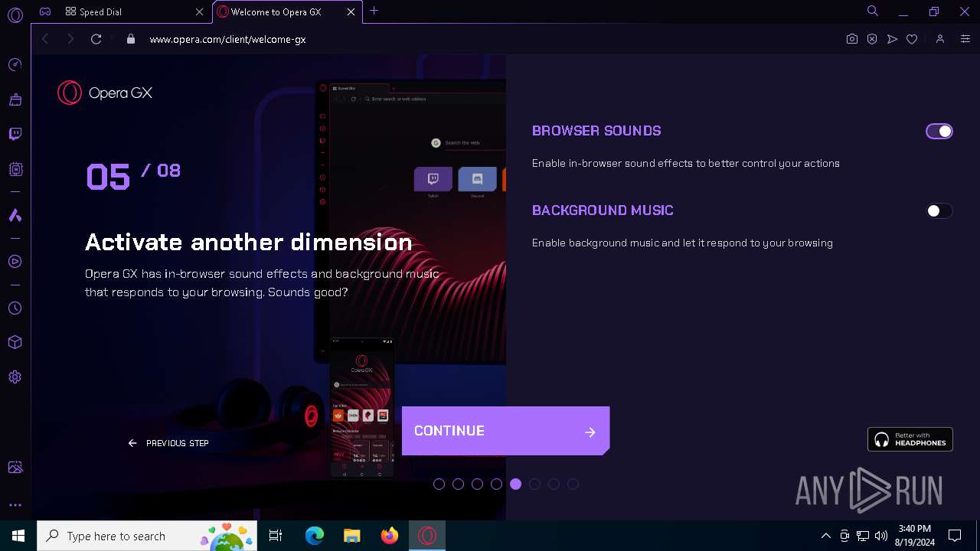Open a new tab with plus button

374,11
